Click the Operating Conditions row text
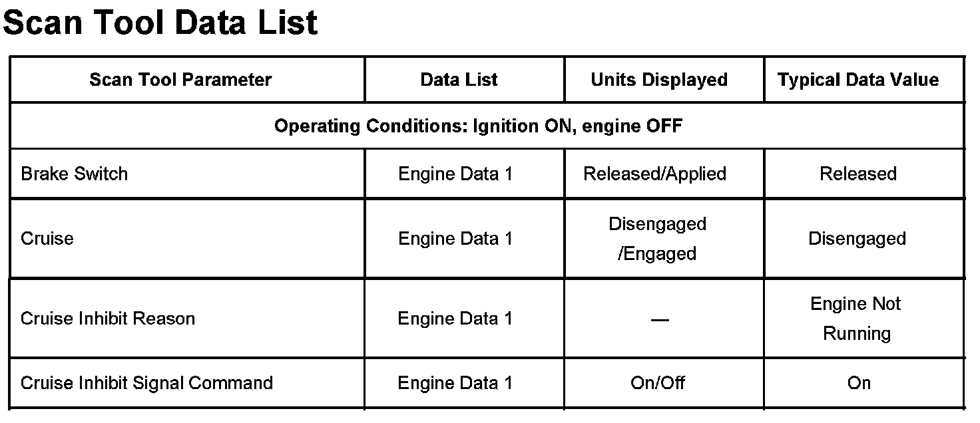980x423 pixels. click(x=478, y=126)
